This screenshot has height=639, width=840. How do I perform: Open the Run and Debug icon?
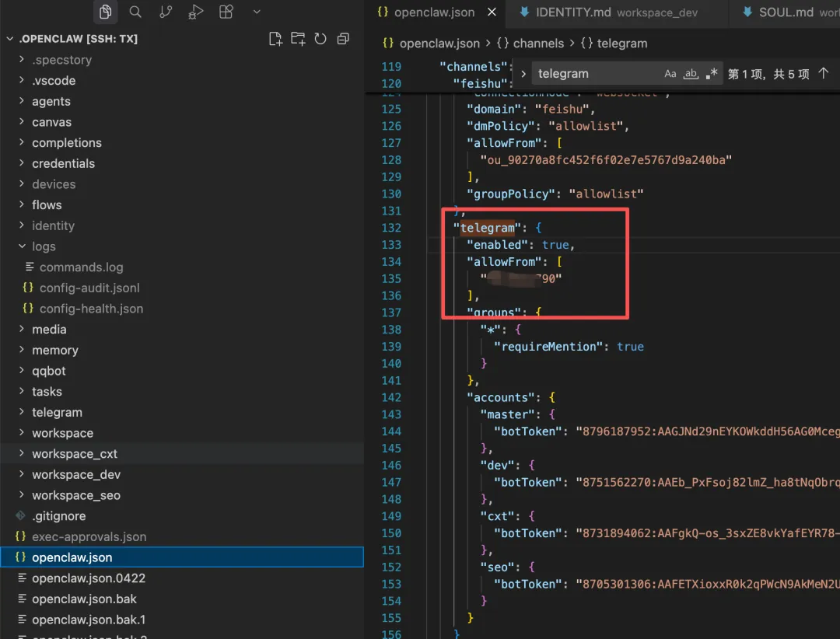[195, 12]
